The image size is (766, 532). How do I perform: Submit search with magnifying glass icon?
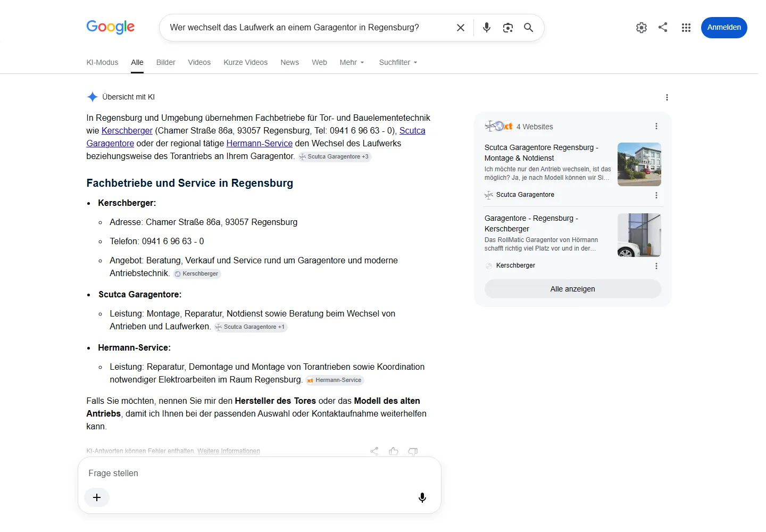coord(528,28)
